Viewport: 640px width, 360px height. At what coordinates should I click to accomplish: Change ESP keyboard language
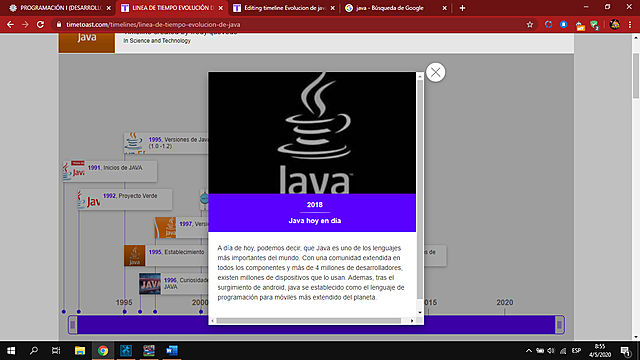point(576,351)
